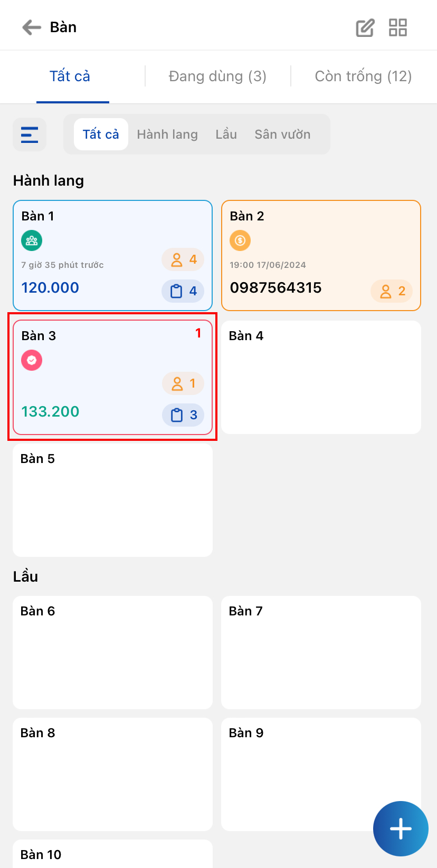Viewport: 437px width, 868px height.
Task: Tap the pink verified badge on Bàn 3
Action: (x=32, y=361)
